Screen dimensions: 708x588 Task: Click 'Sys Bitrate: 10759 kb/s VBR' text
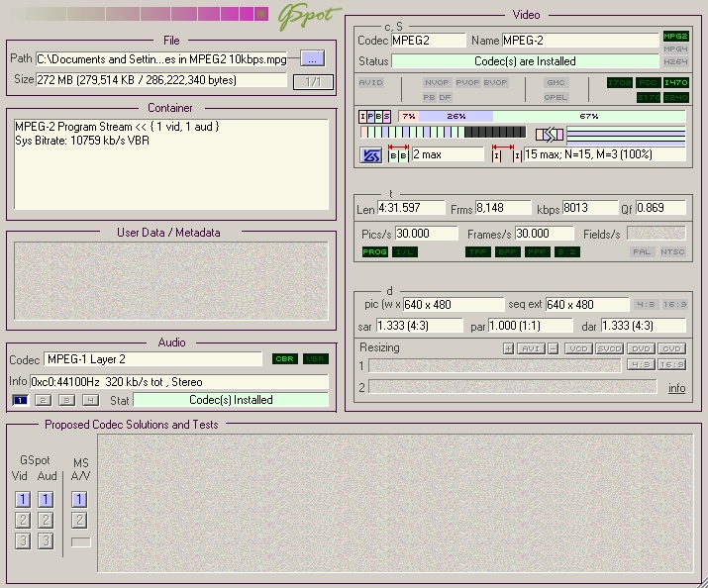[x=82, y=141]
